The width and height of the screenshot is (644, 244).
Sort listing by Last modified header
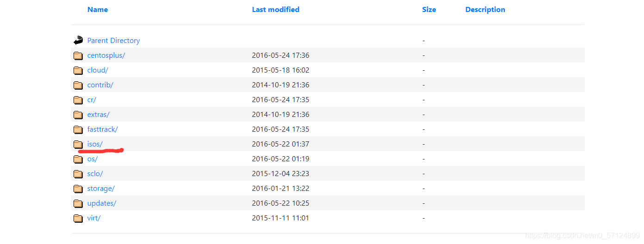point(276,9)
